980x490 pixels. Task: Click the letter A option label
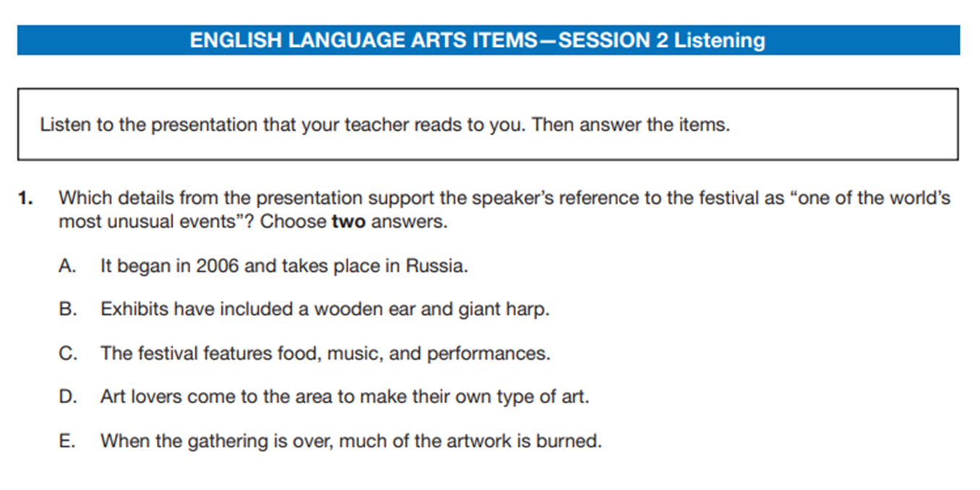point(68,266)
